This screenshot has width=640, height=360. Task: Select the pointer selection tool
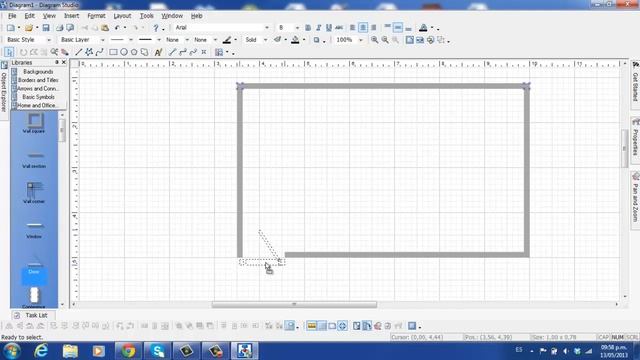click(x=9, y=52)
